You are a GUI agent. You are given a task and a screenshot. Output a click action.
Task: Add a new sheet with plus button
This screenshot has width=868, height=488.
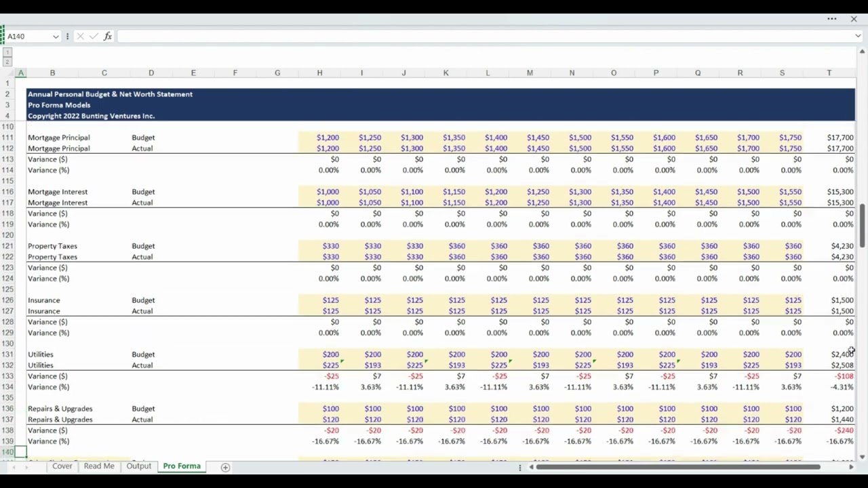pos(225,467)
